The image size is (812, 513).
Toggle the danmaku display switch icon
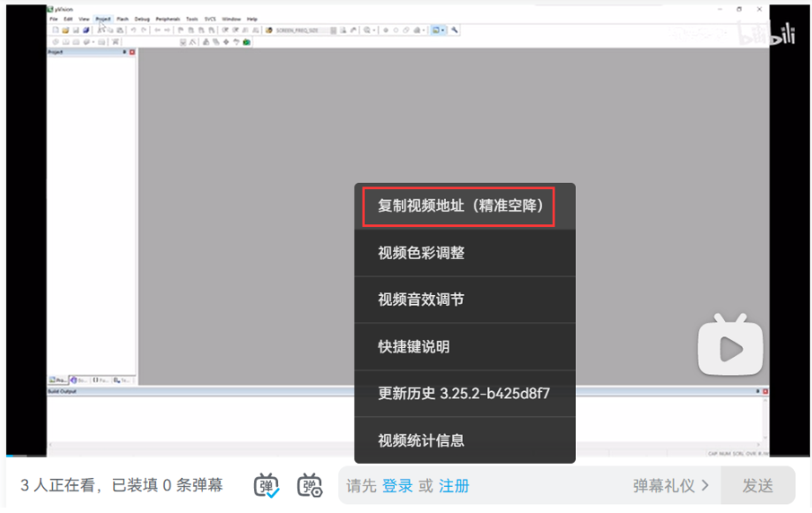266,485
